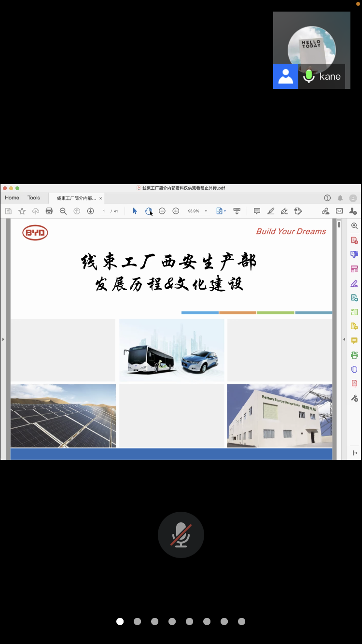
Task: Expand the left navigation pane arrow
Action: pos(3,339)
